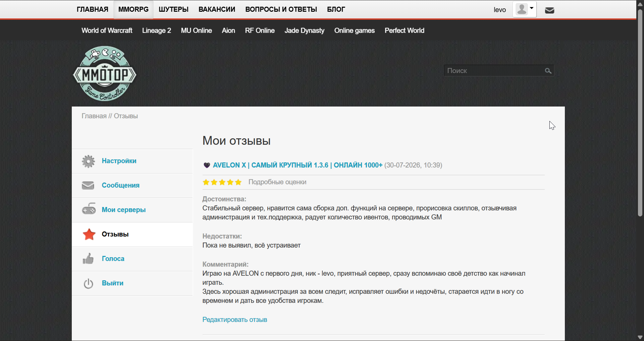This screenshot has width=644, height=341.
Task: Click the five-star rating of the review
Action: click(222, 182)
